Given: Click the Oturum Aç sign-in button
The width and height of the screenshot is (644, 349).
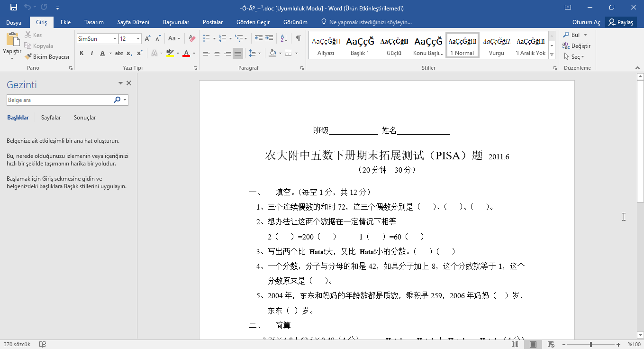Looking at the screenshot, I should (x=586, y=22).
